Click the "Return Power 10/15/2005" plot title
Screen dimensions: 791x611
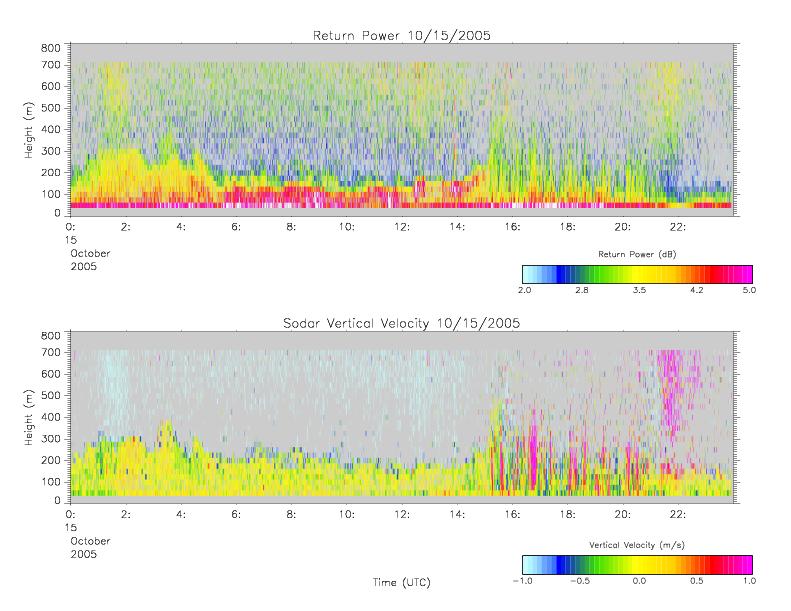[402, 36]
